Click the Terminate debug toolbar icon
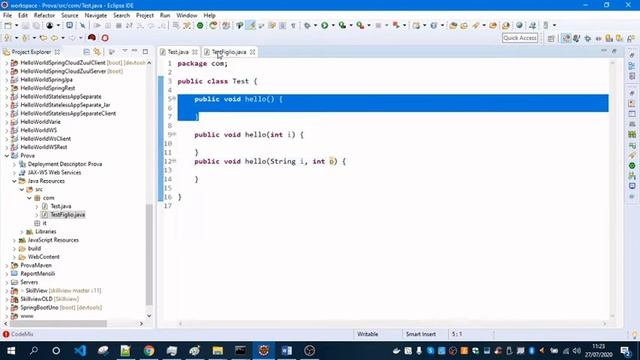This screenshot has height=360, width=640. 118,25
